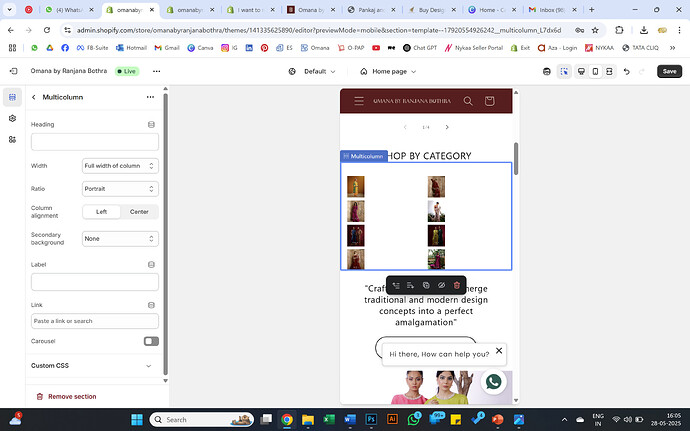Toggle the inspector selection tool in top bar
690x431 pixels.
click(x=564, y=71)
